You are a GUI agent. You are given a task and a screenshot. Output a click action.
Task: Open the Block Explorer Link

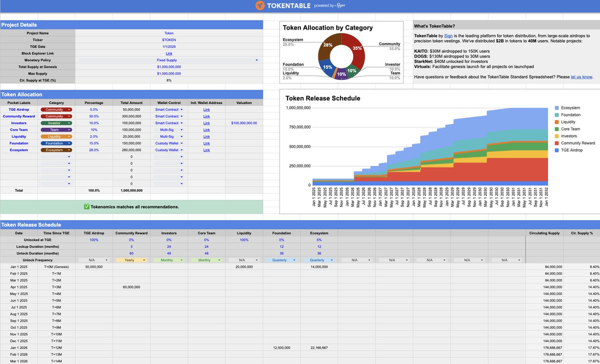tap(169, 53)
